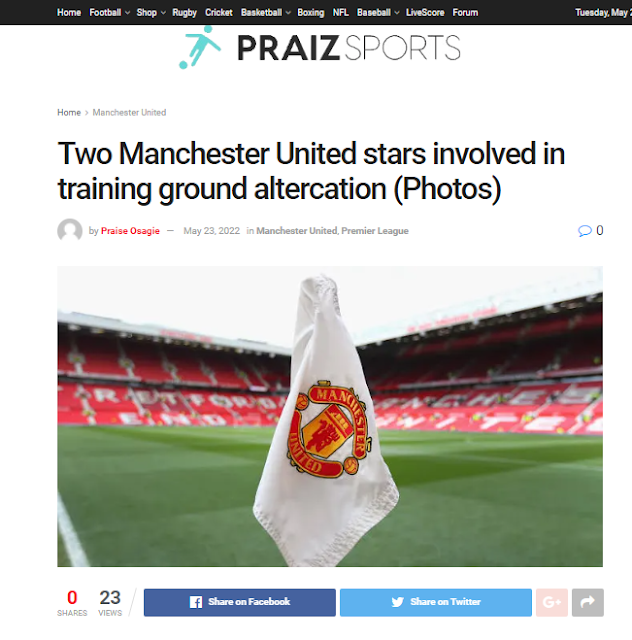Click the Google Plus share icon
This screenshot has width=632, height=640.
click(x=552, y=602)
